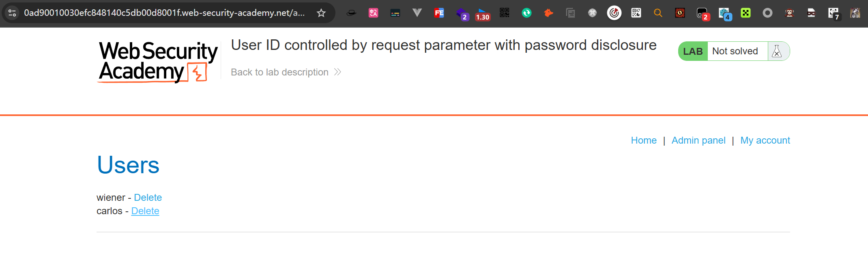The width and height of the screenshot is (868, 273).
Task: Delete the carlos user
Action: (x=145, y=211)
